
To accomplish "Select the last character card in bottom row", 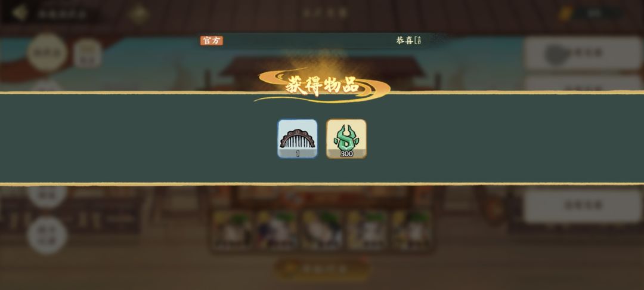I will point(411,230).
